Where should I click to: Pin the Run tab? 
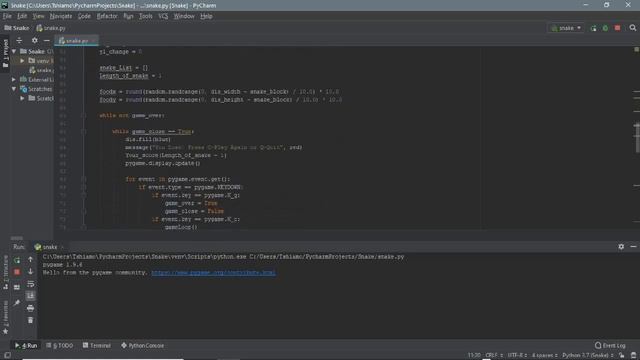[17, 303]
